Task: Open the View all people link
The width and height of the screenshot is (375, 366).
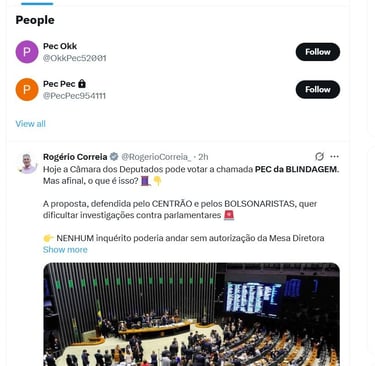Action: click(x=30, y=124)
